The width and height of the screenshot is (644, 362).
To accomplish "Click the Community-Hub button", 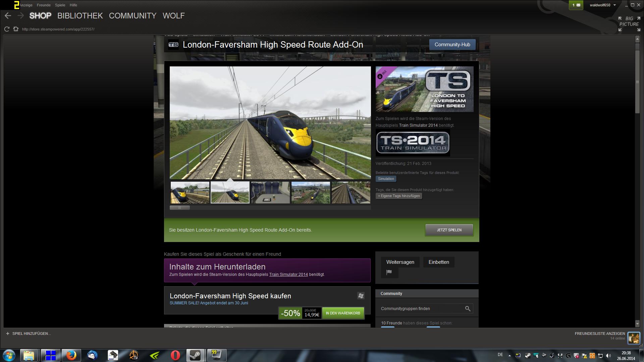I will 452,45.
